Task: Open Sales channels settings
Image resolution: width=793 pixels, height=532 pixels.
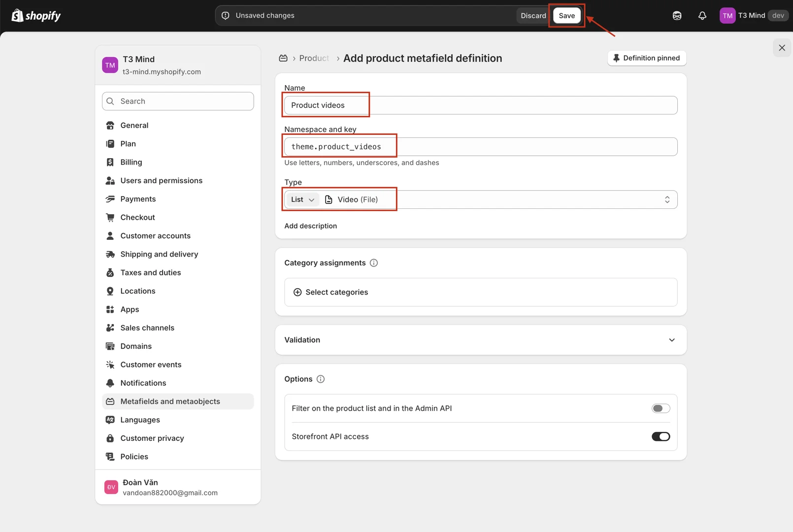Action: click(178, 328)
